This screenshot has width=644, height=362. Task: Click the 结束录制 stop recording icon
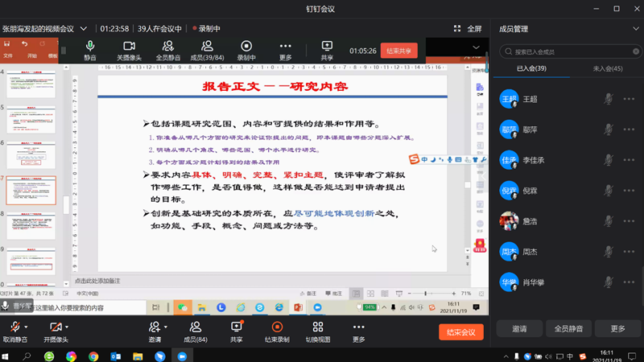pyautogui.click(x=277, y=327)
